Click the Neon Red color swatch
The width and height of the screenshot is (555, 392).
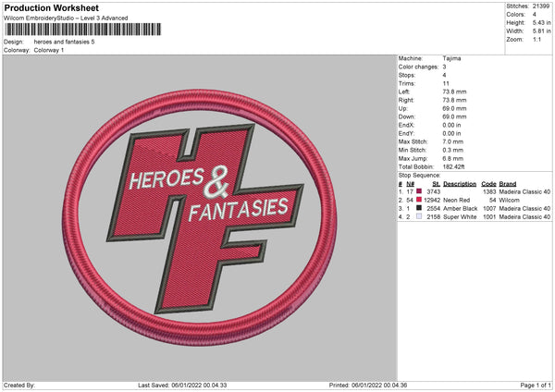pos(419,200)
